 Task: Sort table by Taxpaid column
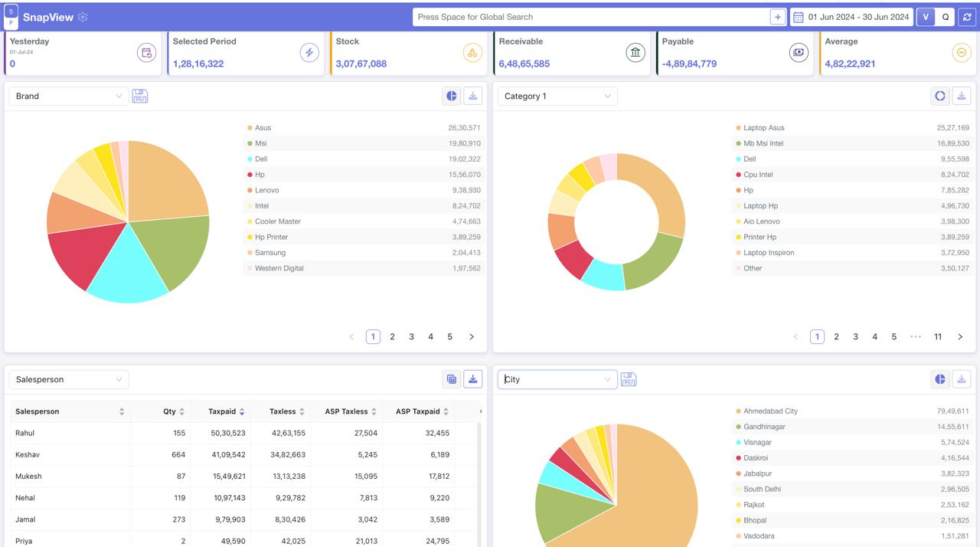(242, 411)
